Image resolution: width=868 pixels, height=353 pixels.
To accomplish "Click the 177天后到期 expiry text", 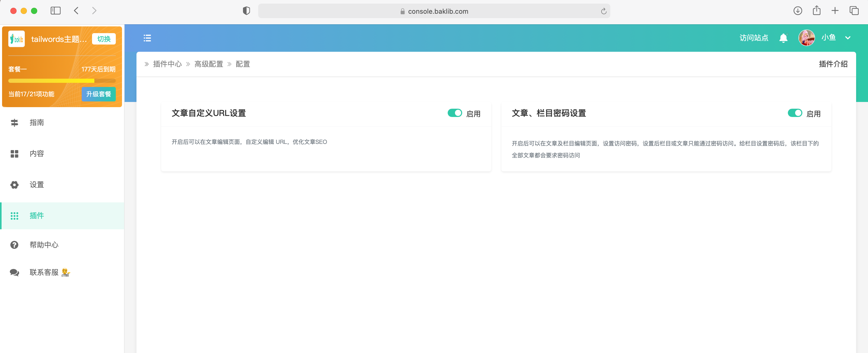I will coord(98,69).
